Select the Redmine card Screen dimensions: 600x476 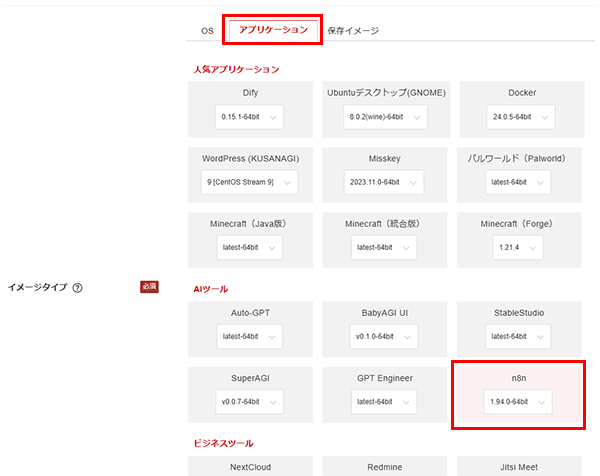pyautogui.click(x=385, y=466)
